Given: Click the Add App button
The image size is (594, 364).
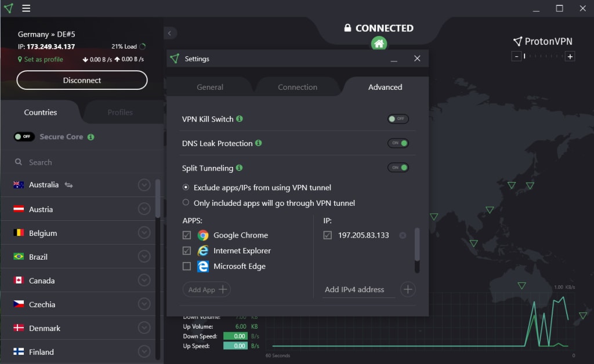Looking at the screenshot, I should tap(207, 289).
